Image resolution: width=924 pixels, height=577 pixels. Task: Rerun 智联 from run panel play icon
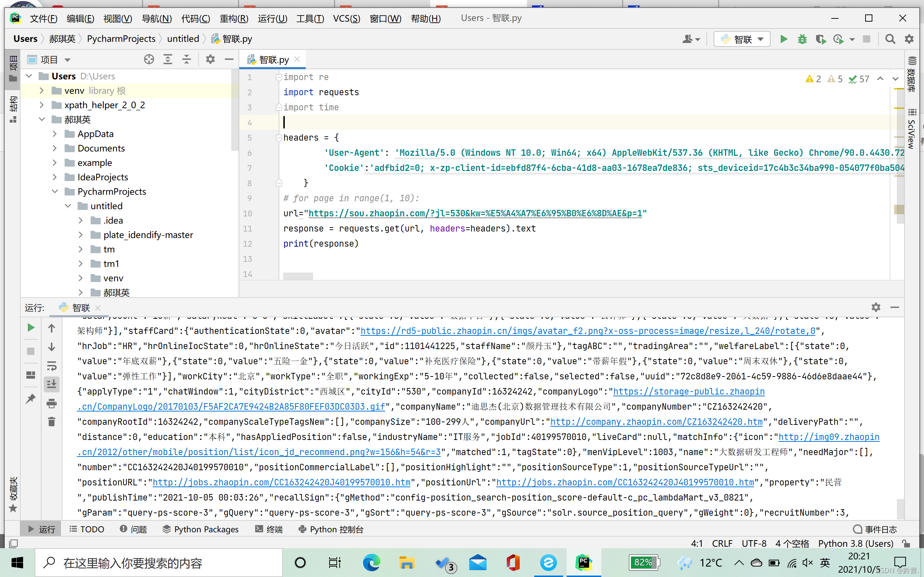pos(31,328)
